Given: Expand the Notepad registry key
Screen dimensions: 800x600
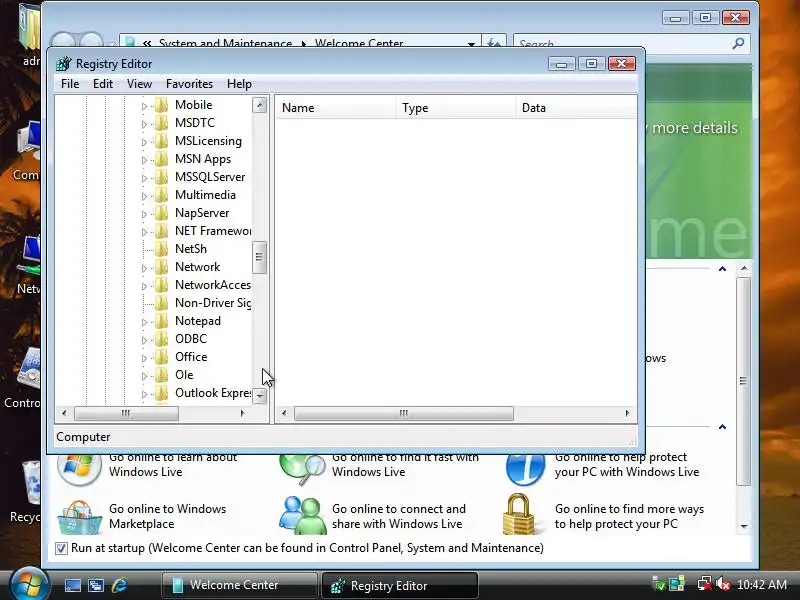Looking at the screenshot, I should point(144,322).
